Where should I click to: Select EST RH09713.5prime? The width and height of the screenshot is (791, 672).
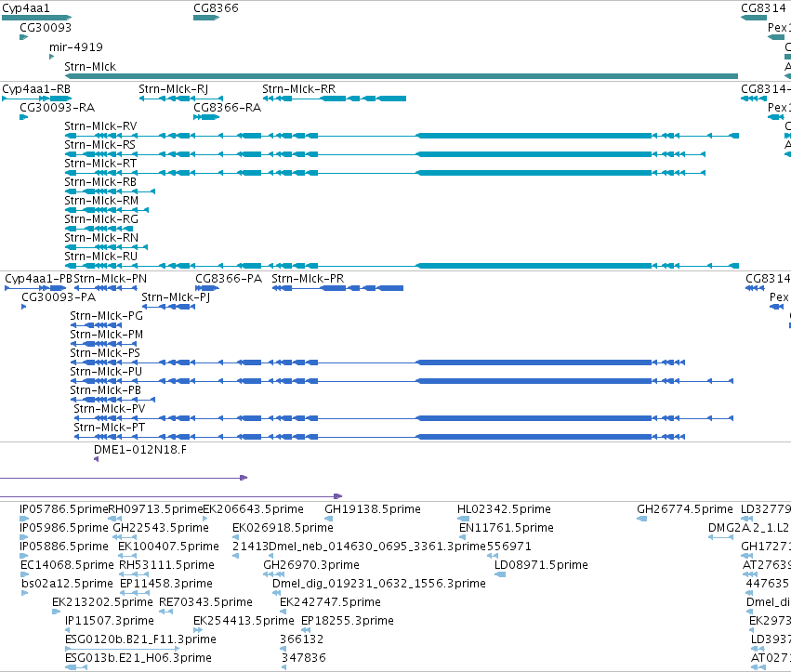[115, 519]
